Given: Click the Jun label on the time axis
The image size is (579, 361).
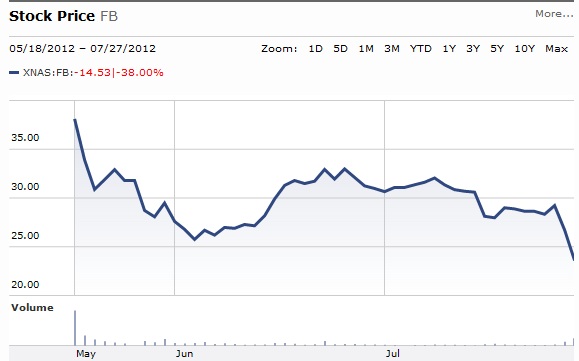Looking at the screenshot, I should [x=184, y=354].
